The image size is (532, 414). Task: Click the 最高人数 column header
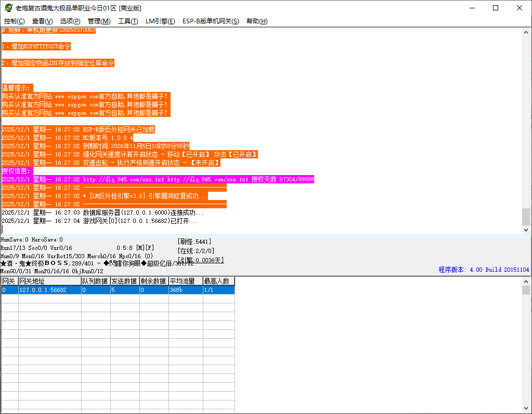(218, 281)
